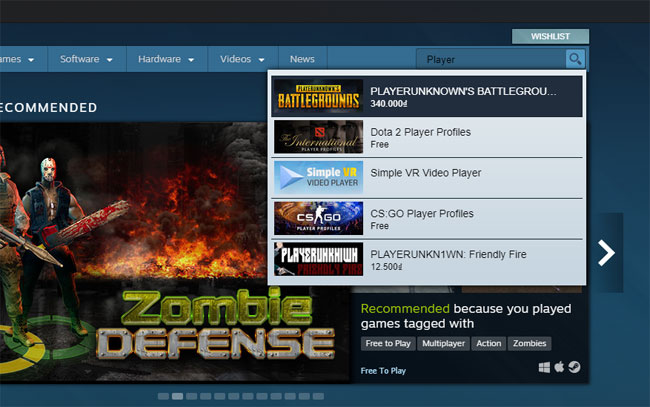The height and width of the screenshot is (407, 650).
Task: Select the first carousel page dot
Action: (163, 397)
